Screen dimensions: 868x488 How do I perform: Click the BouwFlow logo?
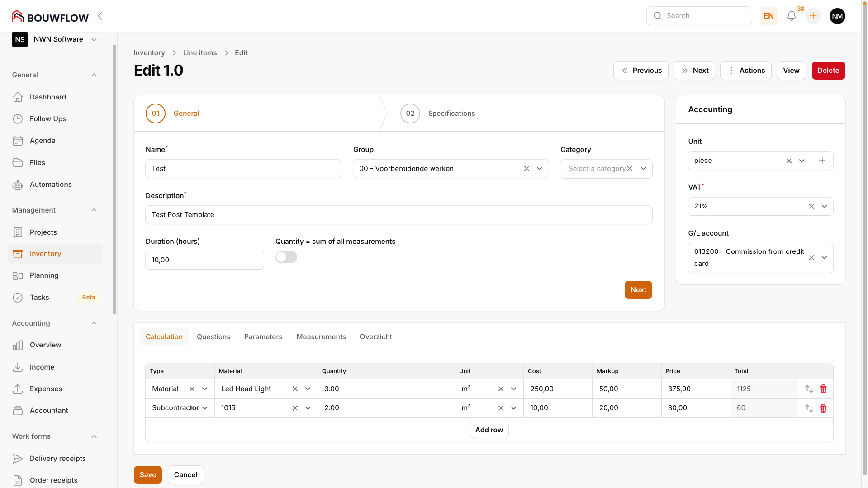[x=50, y=17]
